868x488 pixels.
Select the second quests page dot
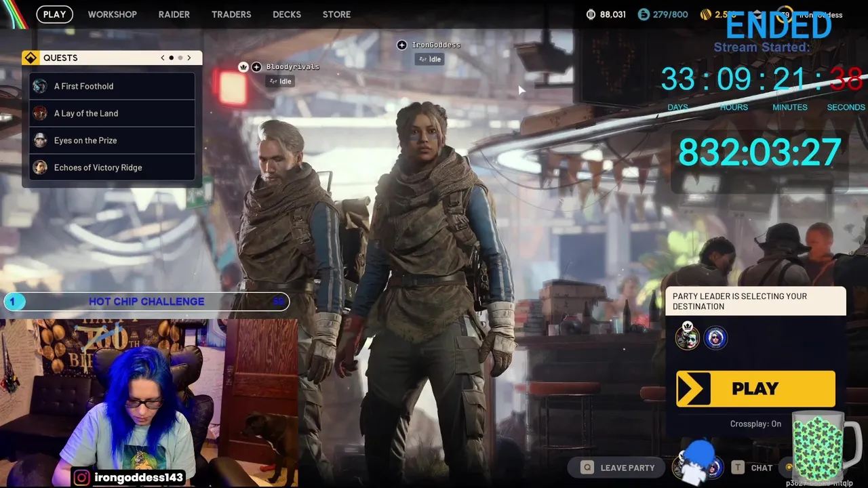tap(180, 58)
